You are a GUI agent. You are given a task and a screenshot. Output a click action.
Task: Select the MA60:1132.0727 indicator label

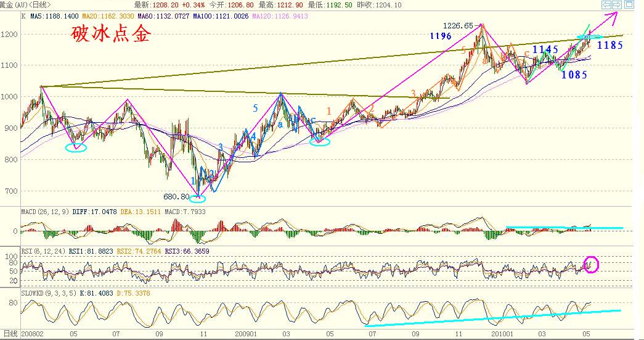163,17
